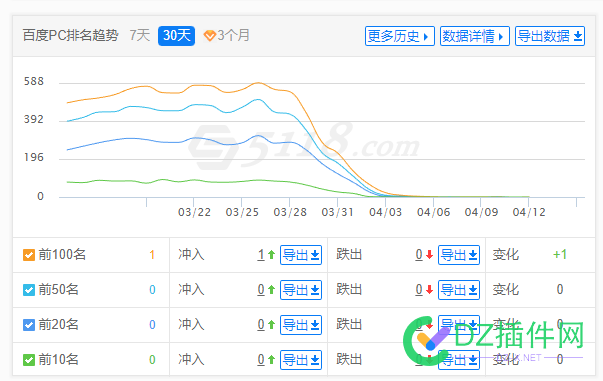Click the green count 0 beside 前10名

(152, 360)
